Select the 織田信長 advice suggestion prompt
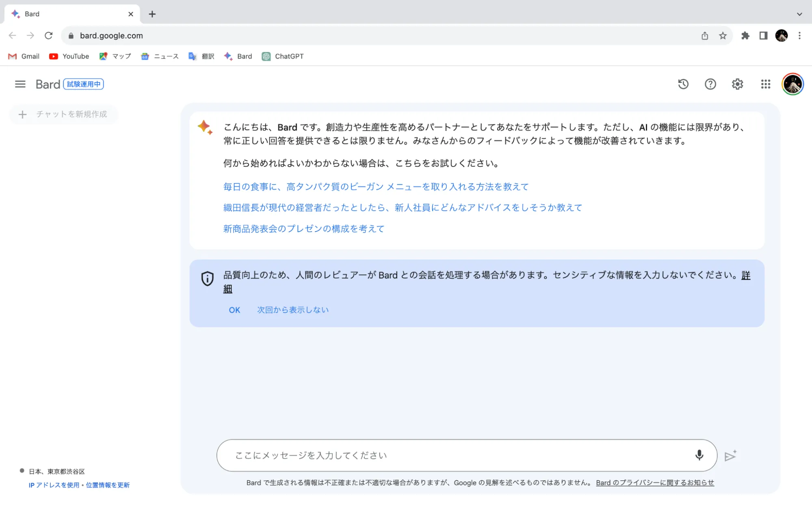Image resolution: width=812 pixels, height=508 pixels. (403, 208)
